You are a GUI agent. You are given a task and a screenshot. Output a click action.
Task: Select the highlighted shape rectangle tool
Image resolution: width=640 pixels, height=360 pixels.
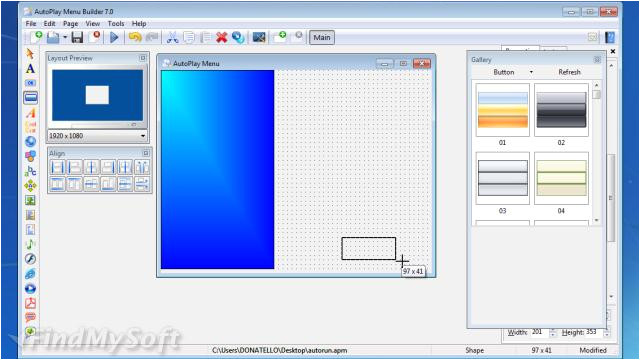[x=30, y=98]
